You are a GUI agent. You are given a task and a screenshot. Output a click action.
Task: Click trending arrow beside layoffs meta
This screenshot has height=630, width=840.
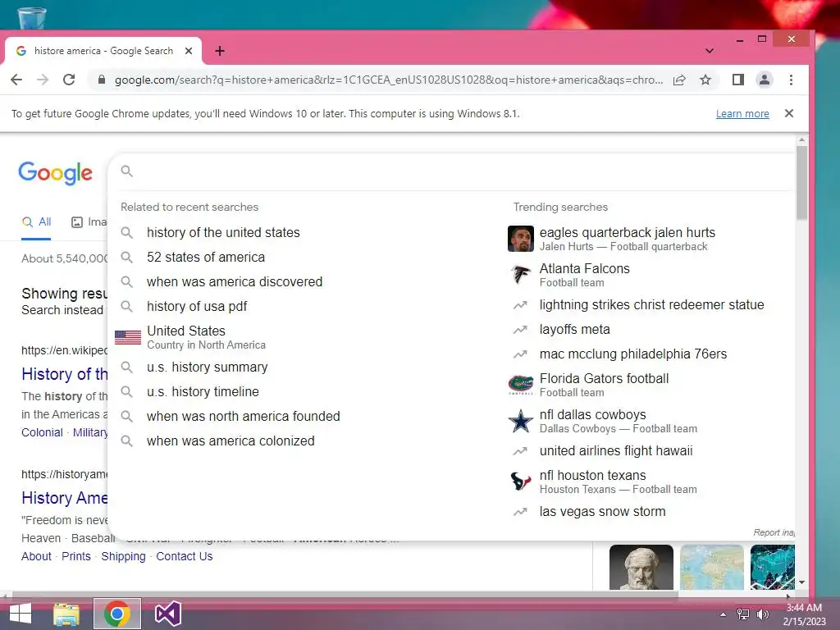coord(520,330)
